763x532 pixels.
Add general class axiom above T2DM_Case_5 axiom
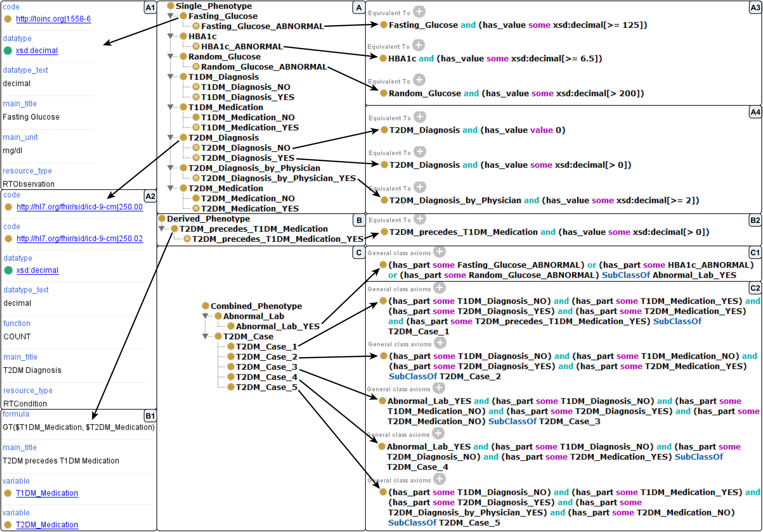pos(440,479)
